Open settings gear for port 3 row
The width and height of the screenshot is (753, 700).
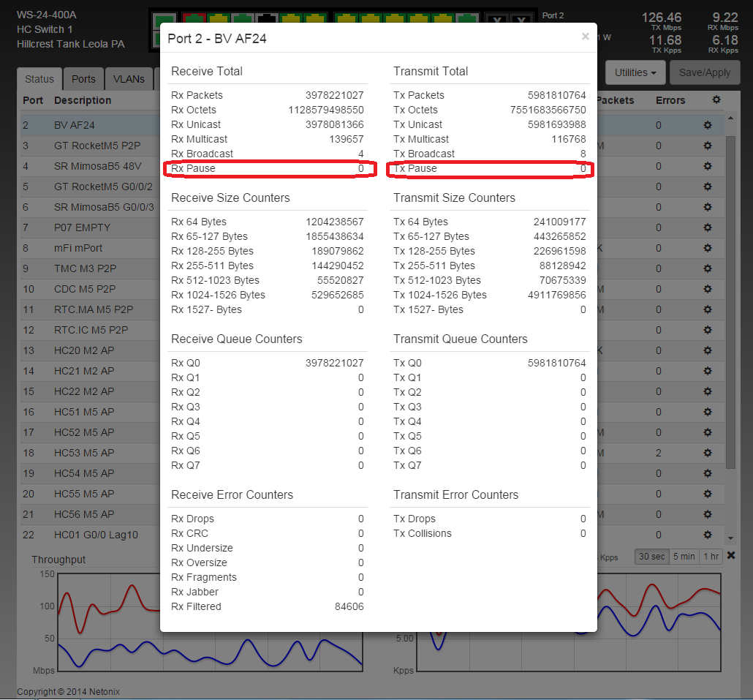[707, 146]
